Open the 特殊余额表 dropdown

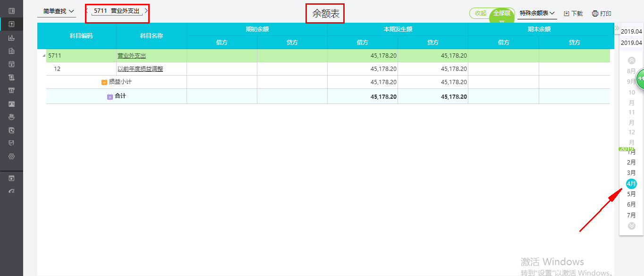[537, 13]
